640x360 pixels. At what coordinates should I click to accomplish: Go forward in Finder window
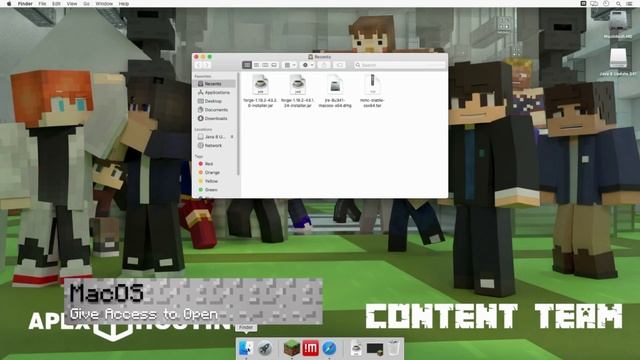(207, 65)
